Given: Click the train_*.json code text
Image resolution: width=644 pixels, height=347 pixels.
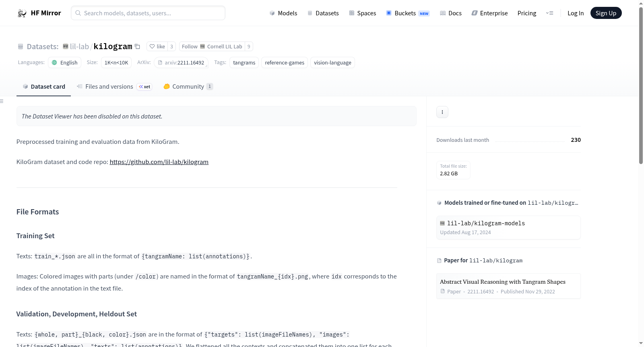Looking at the screenshot, I should tap(55, 256).
